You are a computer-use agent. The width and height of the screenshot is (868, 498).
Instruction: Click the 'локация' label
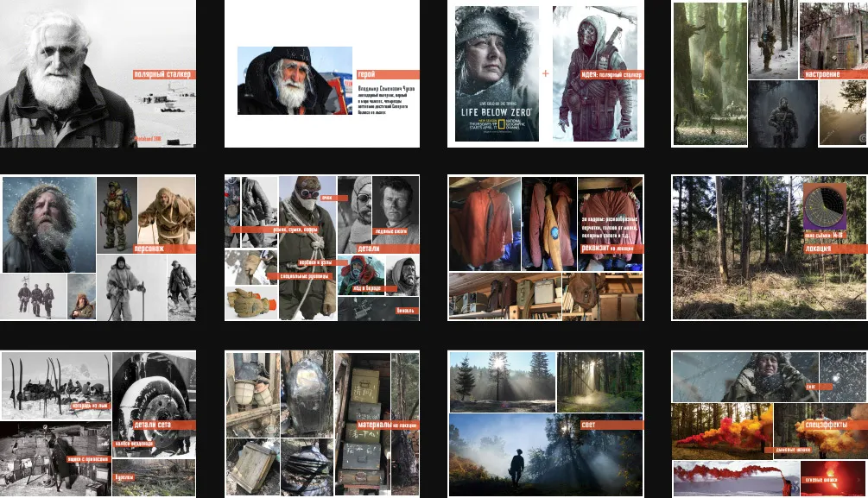[835, 249]
